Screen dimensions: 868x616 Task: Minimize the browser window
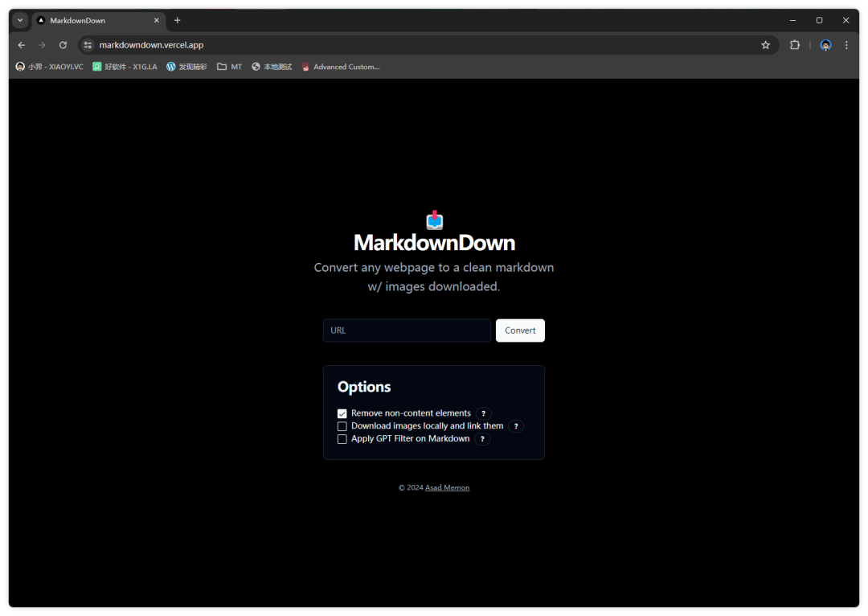point(792,20)
